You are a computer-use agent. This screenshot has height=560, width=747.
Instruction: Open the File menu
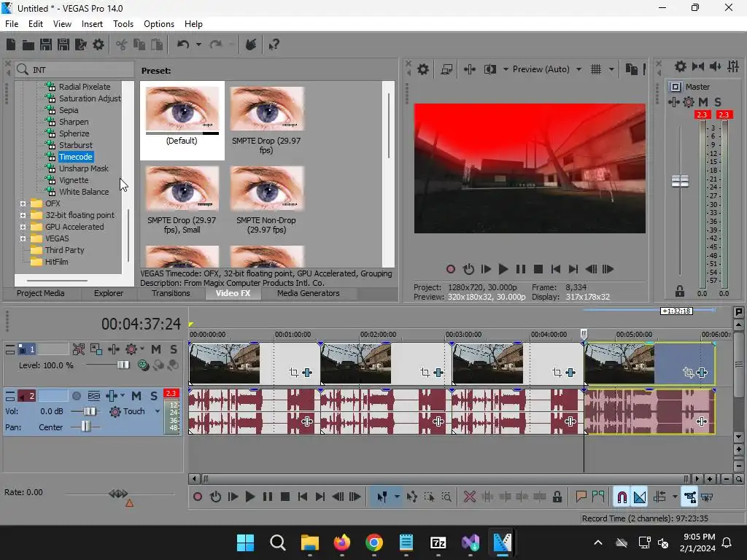(x=12, y=24)
